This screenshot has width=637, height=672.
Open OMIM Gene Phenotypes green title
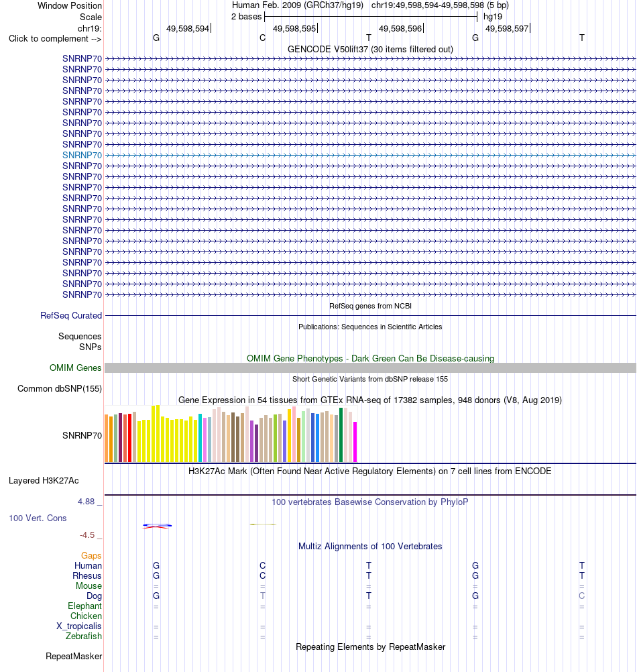tap(370, 358)
